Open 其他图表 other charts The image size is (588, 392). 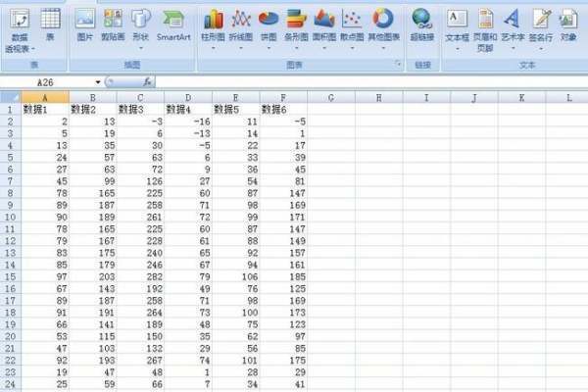[x=383, y=29]
